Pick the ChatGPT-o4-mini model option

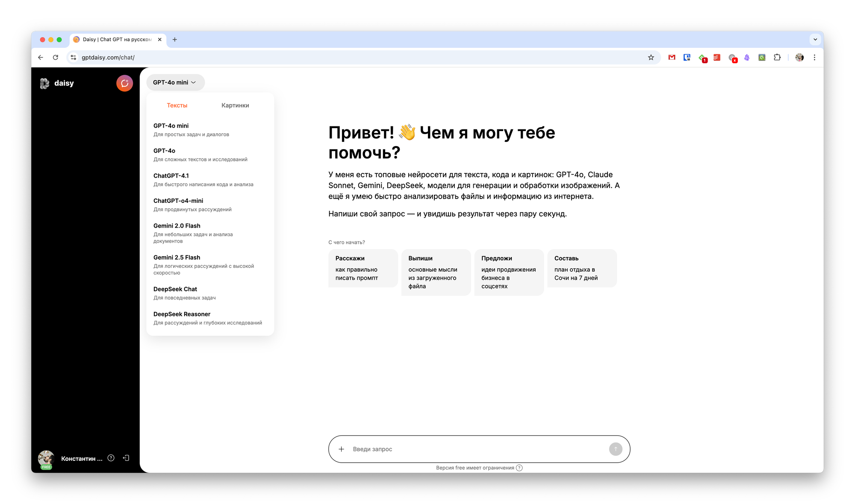(192, 205)
